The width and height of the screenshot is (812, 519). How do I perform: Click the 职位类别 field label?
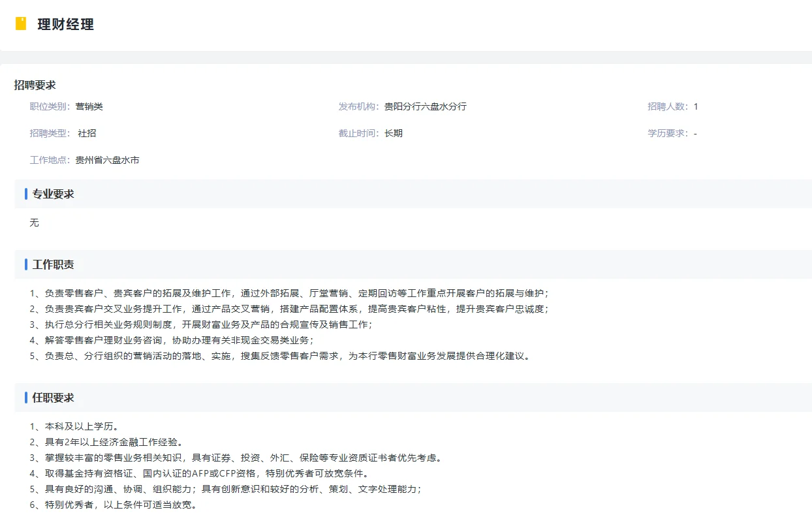tap(52, 106)
